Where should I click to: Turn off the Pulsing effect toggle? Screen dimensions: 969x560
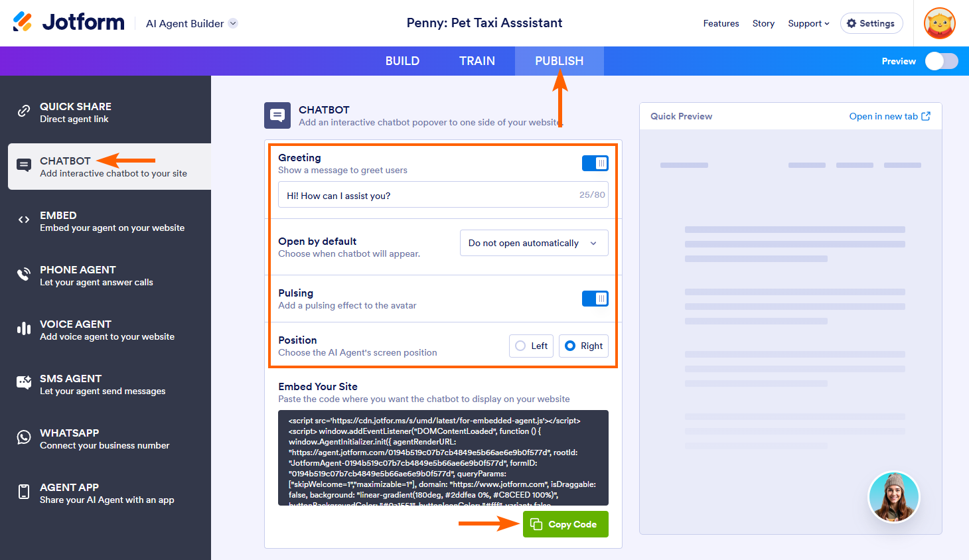[595, 299]
